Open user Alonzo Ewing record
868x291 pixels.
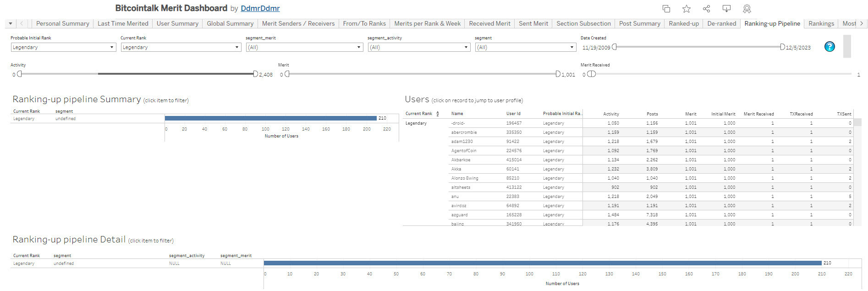pyautogui.click(x=651, y=178)
